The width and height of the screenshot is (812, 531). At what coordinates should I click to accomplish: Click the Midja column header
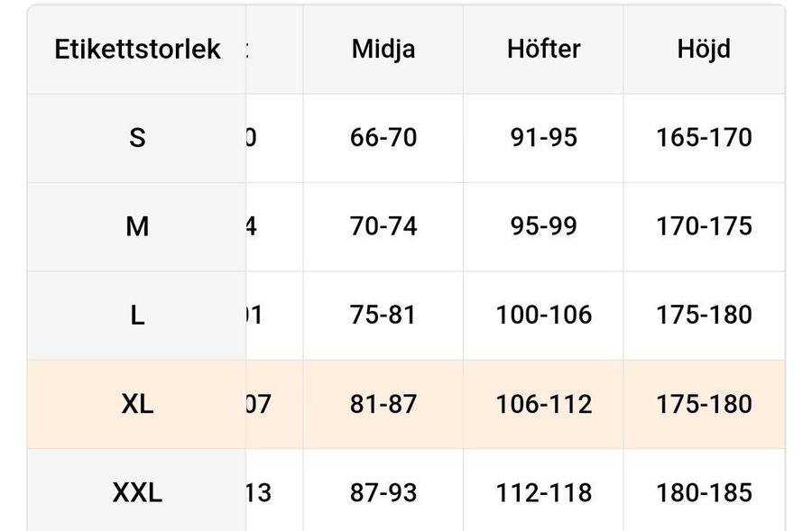383,50
